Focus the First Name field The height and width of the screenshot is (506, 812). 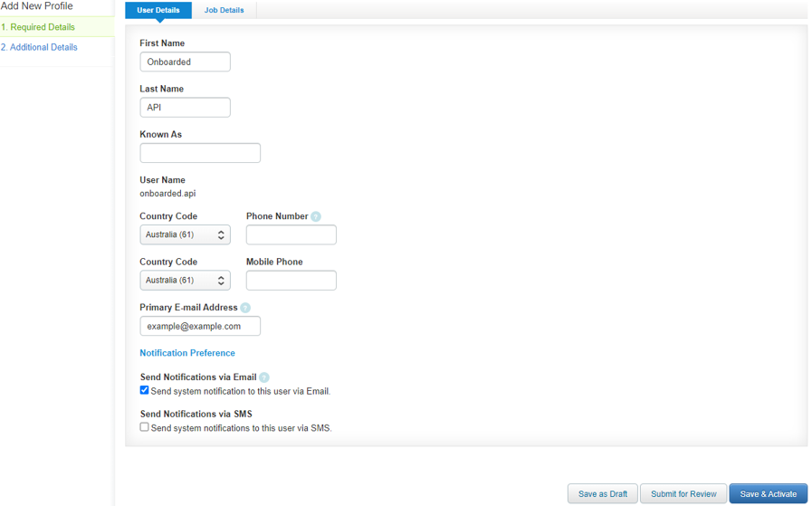click(x=185, y=62)
